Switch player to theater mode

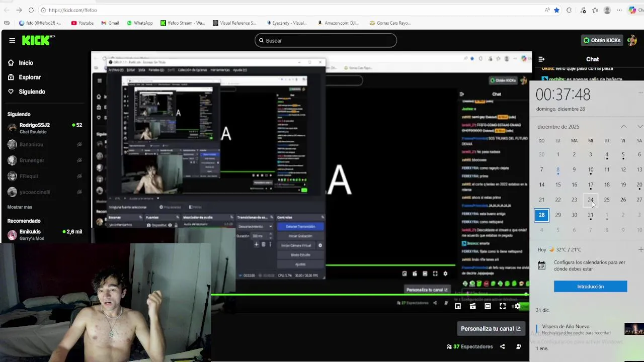point(488,306)
